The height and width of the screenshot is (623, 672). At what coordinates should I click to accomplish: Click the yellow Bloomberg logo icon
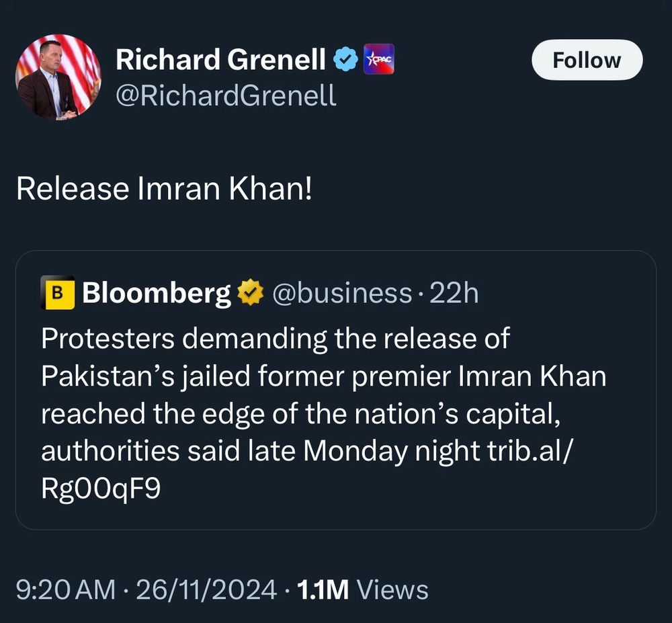coord(58,293)
